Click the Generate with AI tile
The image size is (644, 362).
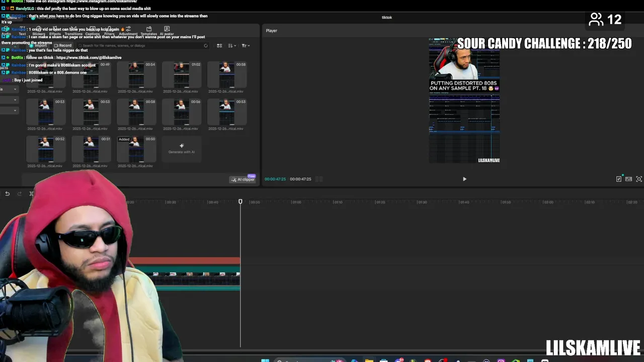tap(182, 149)
